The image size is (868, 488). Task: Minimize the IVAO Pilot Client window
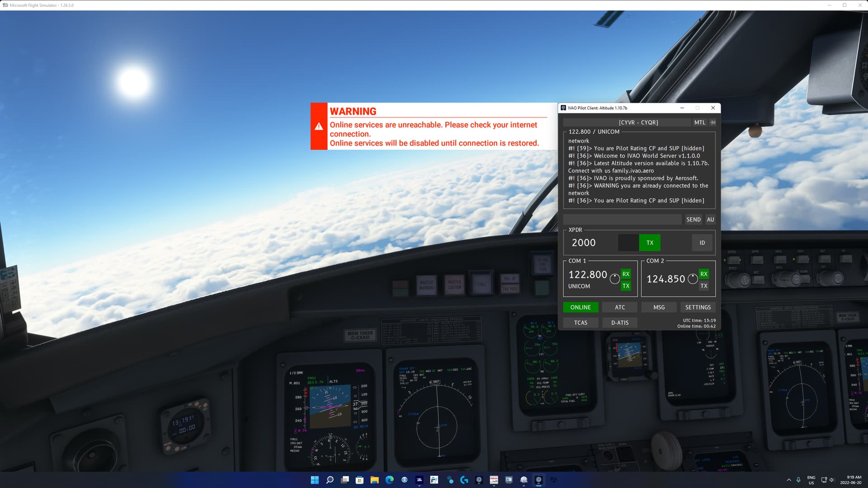[x=682, y=108]
